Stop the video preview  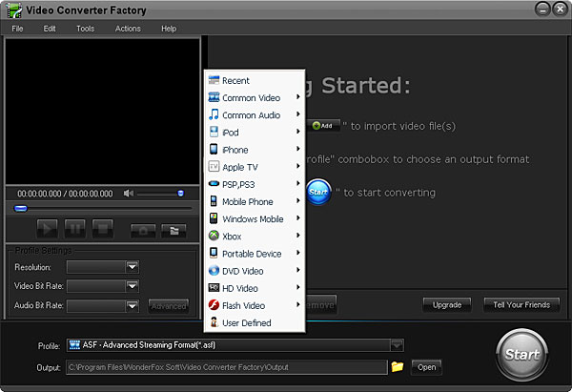(103, 229)
